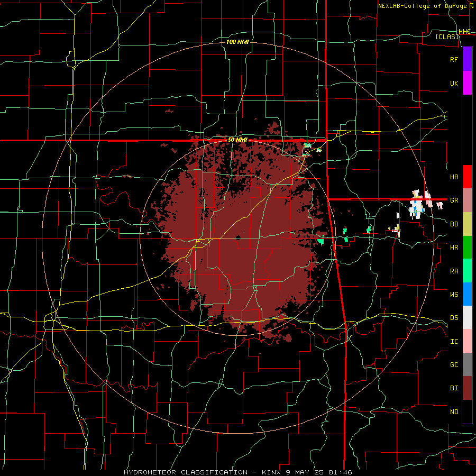476x476 pixels.
Task: Pick the dark green HR legend swatch
Action: tap(467, 248)
